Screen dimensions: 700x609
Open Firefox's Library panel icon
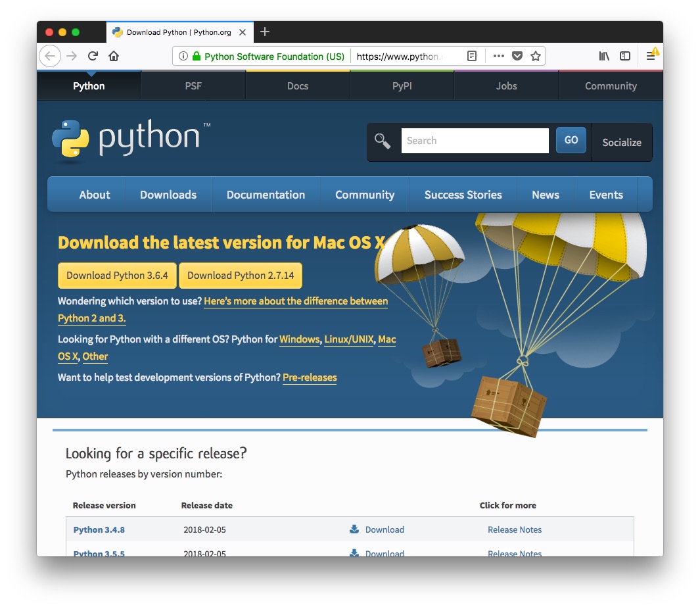604,56
